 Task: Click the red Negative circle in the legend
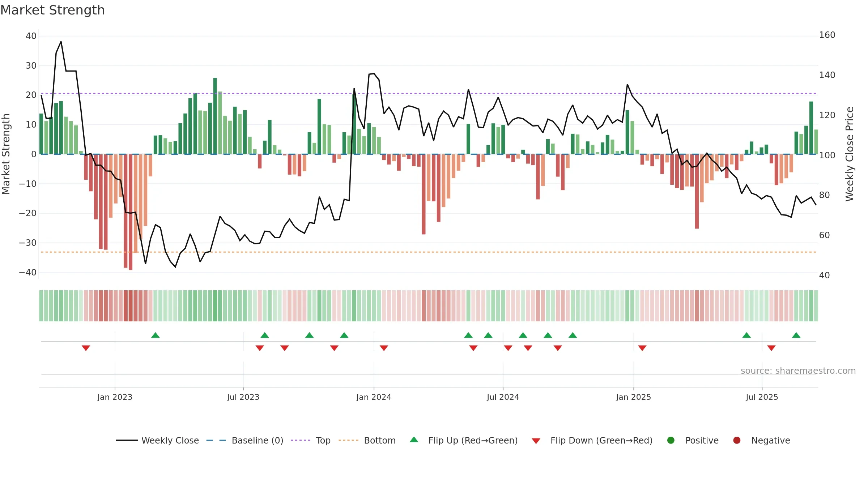coord(737,440)
